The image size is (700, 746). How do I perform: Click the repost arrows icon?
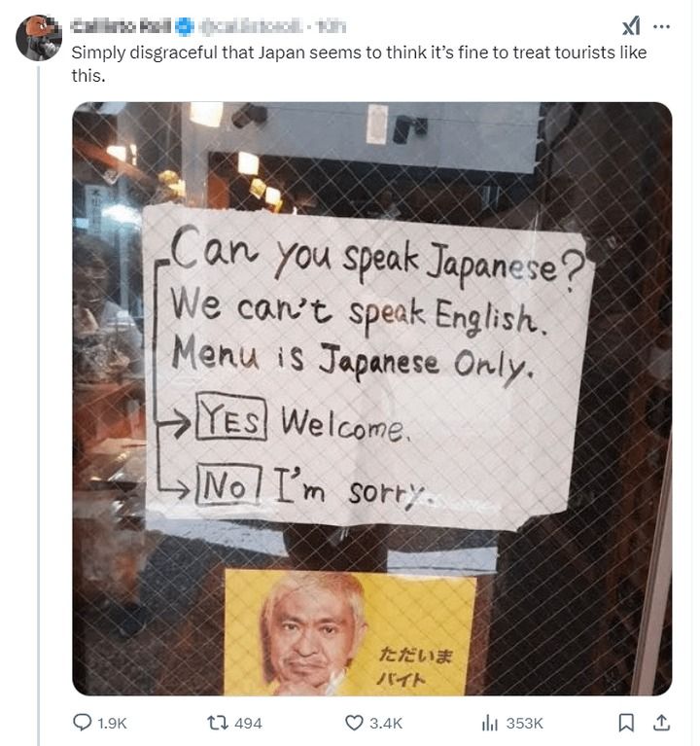219,723
